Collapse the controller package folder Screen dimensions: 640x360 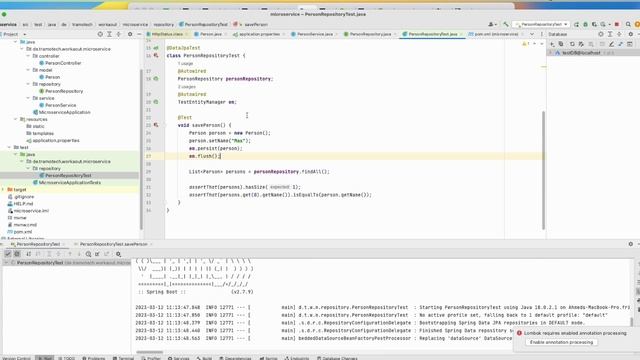click(28, 56)
